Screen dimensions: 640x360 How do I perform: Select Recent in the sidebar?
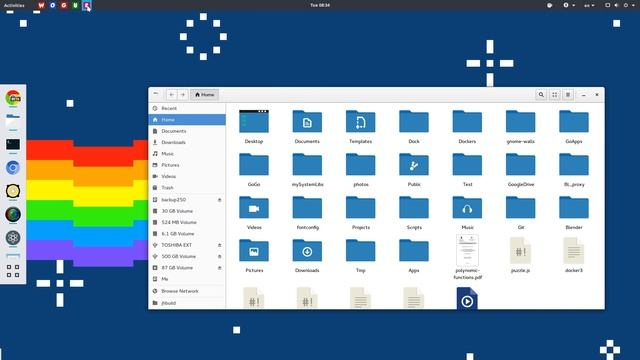click(187, 108)
